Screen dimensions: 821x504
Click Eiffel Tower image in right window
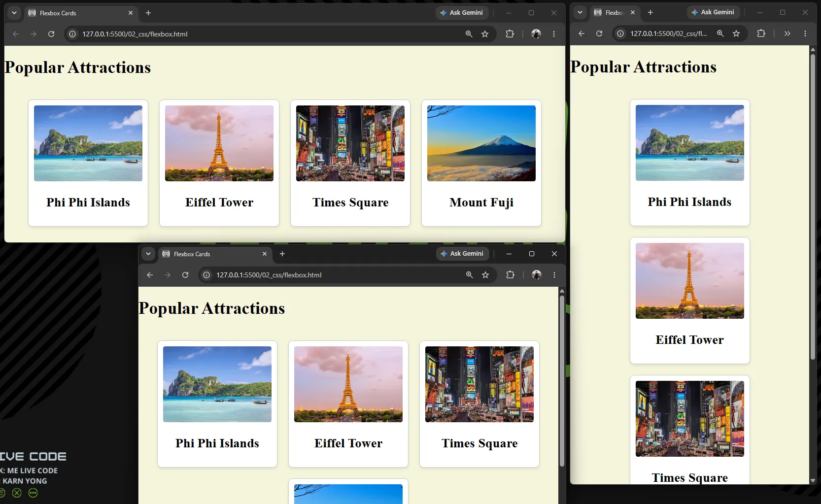point(690,281)
